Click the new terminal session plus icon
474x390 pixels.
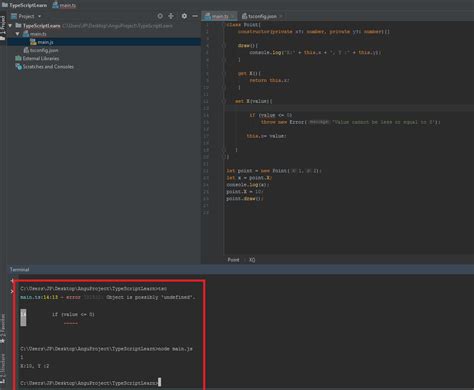pos(12,281)
